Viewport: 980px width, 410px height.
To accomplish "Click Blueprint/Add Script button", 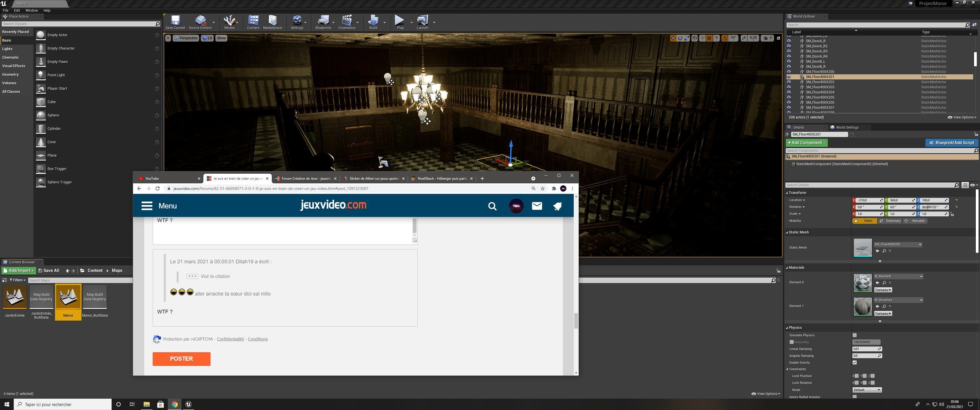I will point(951,143).
